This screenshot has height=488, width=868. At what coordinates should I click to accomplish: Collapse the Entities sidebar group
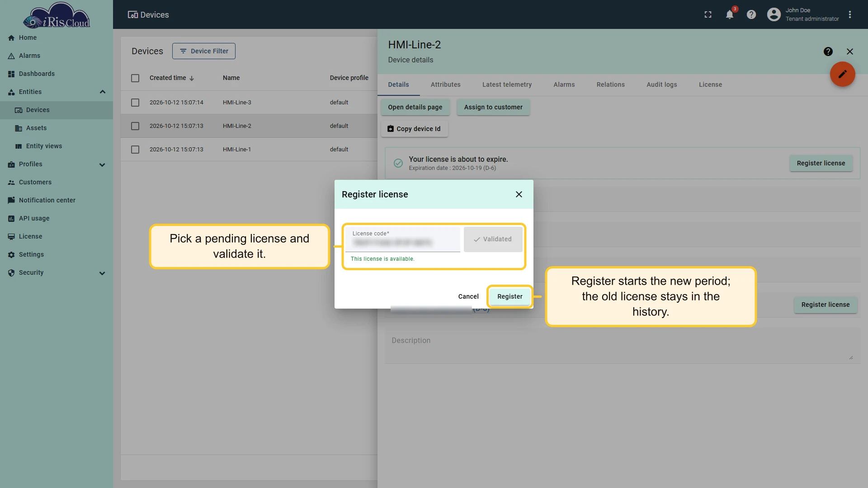(103, 92)
